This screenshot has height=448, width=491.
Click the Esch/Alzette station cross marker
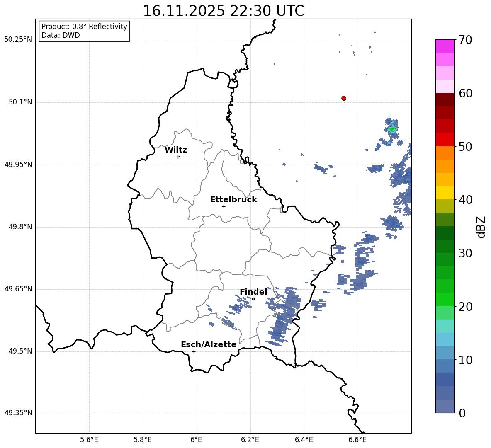194,351
